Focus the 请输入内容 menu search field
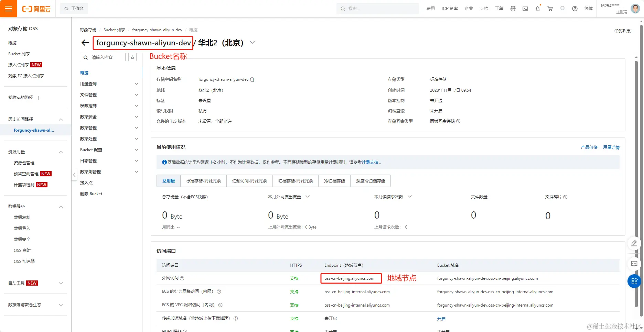Viewport: 644px width, 332px height. [103, 57]
